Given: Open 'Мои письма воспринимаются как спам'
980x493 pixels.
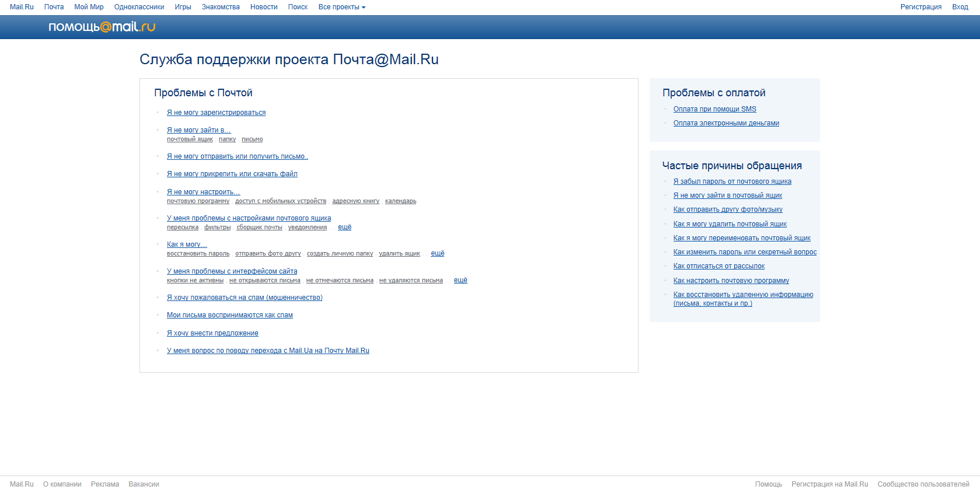Looking at the screenshot, I should tap(230, 315).
